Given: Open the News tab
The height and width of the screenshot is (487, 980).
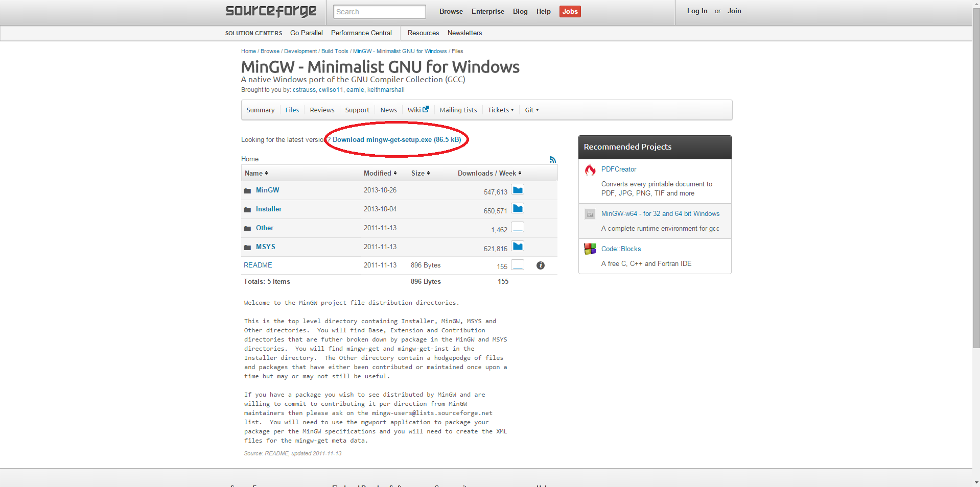Looking at the screenshot, I should pyautogui.click(x=389, y=110).
